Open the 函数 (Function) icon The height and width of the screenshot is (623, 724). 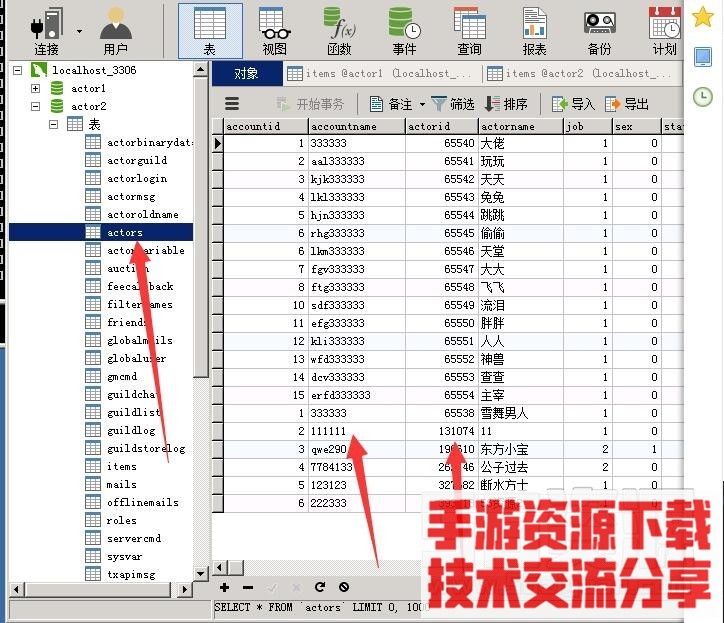tap(339, 31)
